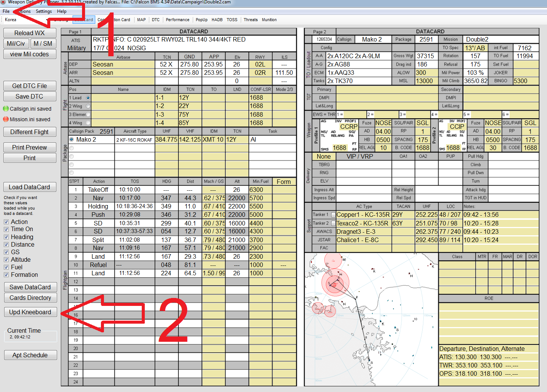
Task: Click the M / SM button
Action: 43,43
